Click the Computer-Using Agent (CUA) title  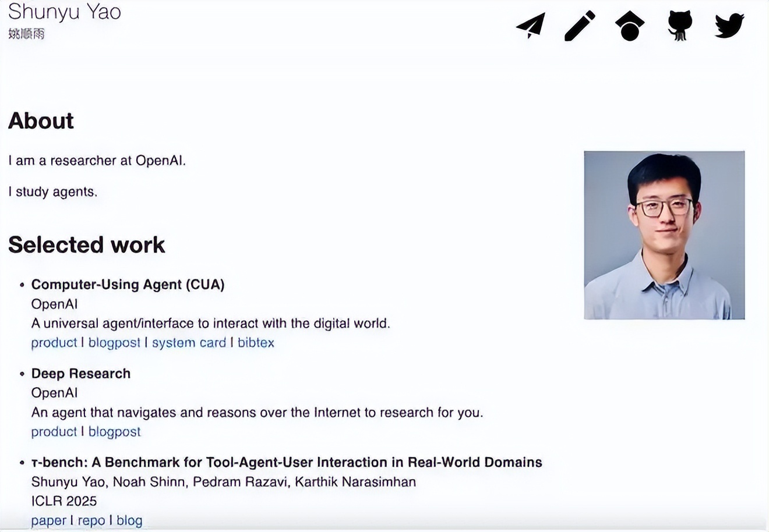(128, 285)
